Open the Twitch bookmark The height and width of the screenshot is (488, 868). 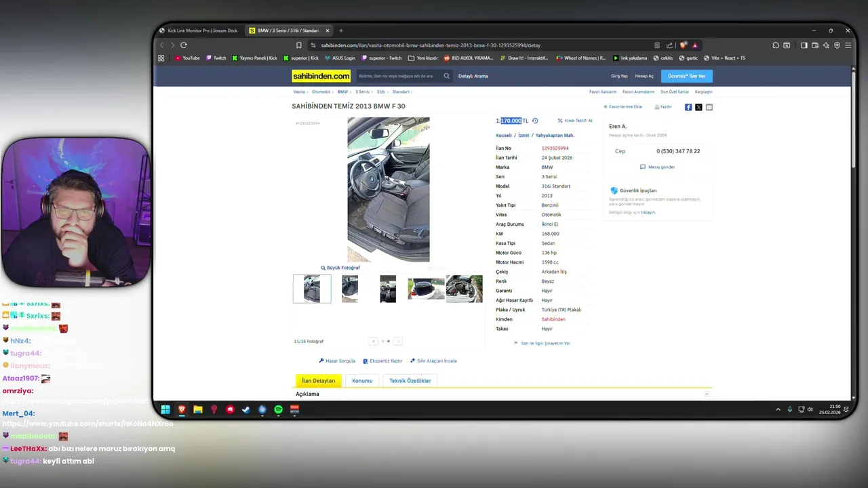pos(216,58)
